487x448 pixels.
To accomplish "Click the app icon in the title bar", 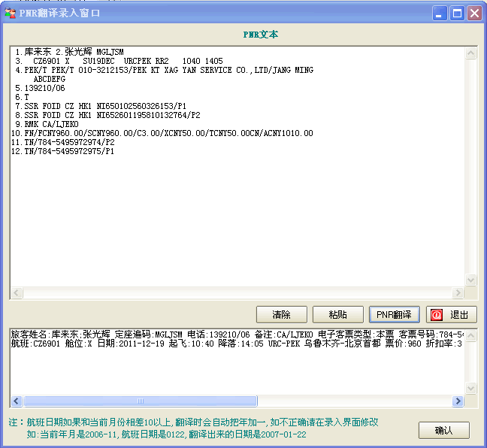I will pyautogui.click(x=11, y=13).
